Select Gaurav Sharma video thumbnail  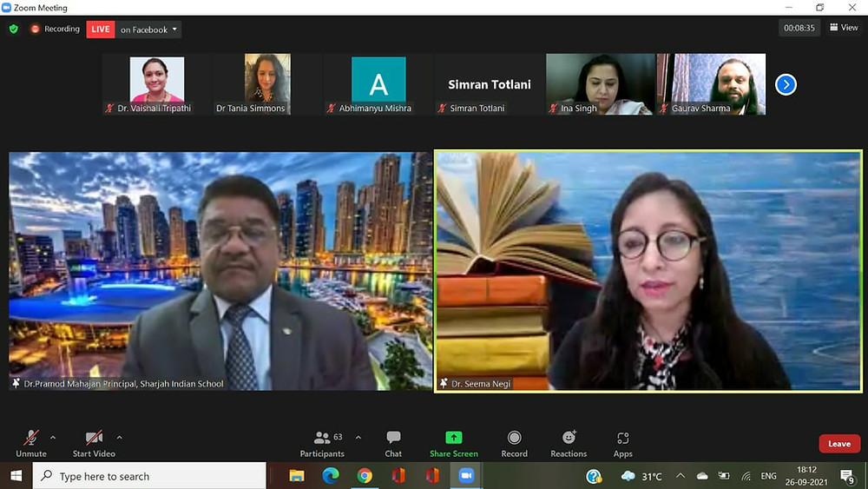point(712,84)
